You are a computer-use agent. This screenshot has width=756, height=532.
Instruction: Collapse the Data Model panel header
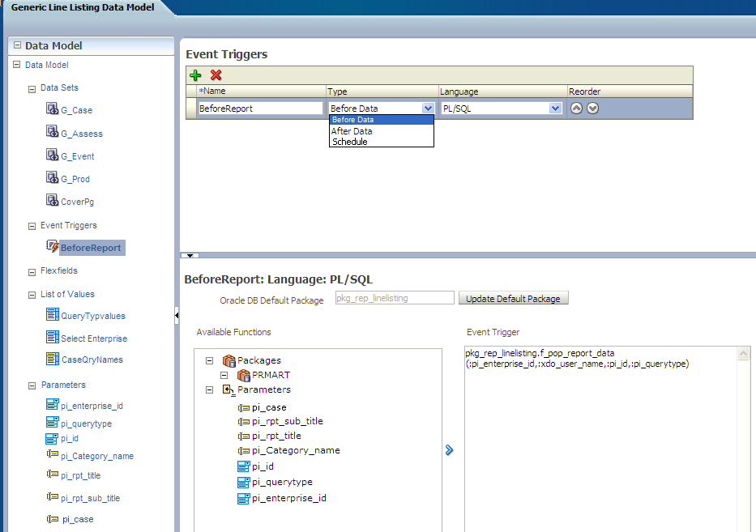coord(17,45)
